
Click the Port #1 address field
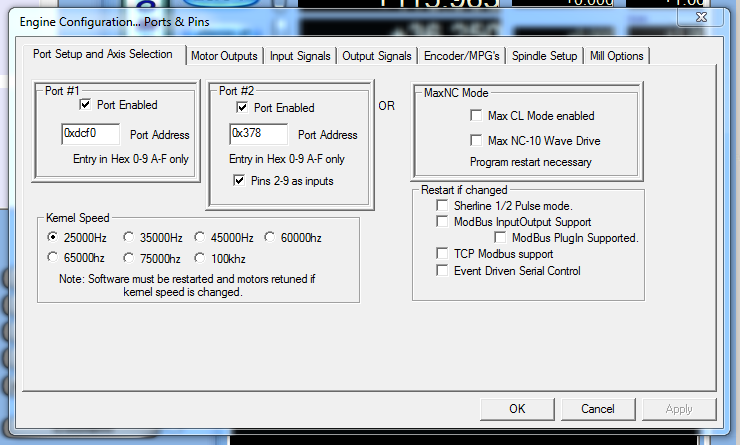tap(90, 133)
